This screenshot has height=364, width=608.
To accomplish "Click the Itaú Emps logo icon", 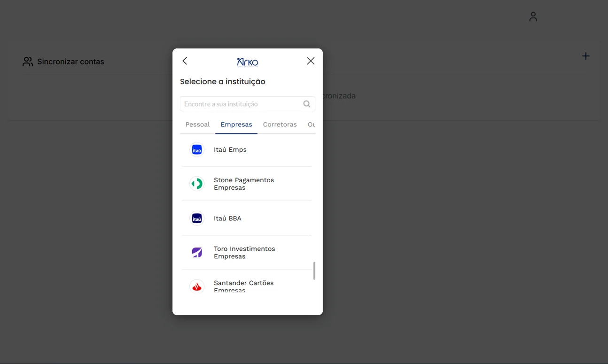I will point(197,150).
